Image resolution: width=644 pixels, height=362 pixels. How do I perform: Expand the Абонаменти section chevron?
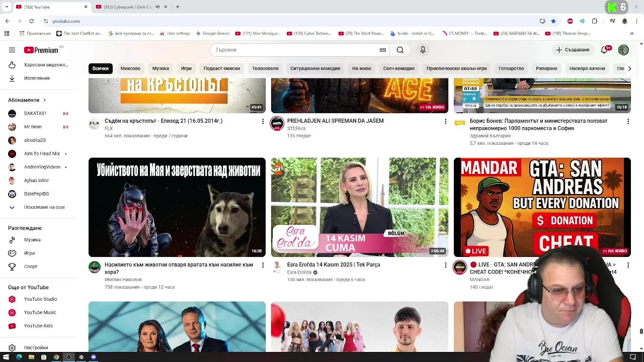click(x=44, y=100)
